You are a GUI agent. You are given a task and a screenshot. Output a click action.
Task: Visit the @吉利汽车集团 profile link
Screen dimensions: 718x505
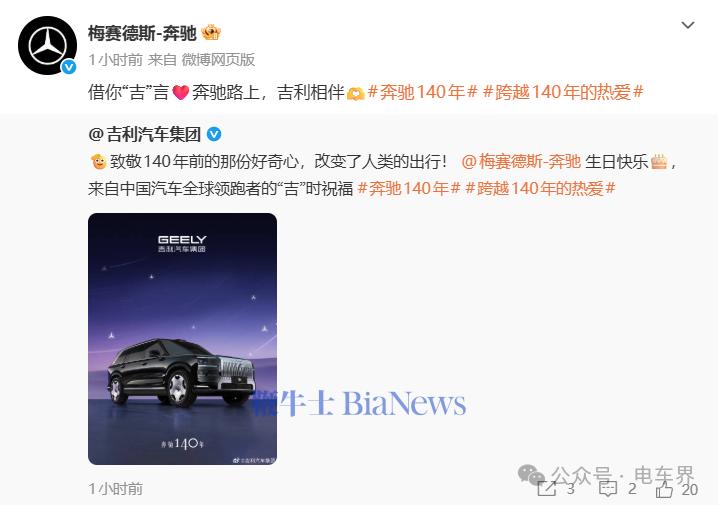pos(145,134)
